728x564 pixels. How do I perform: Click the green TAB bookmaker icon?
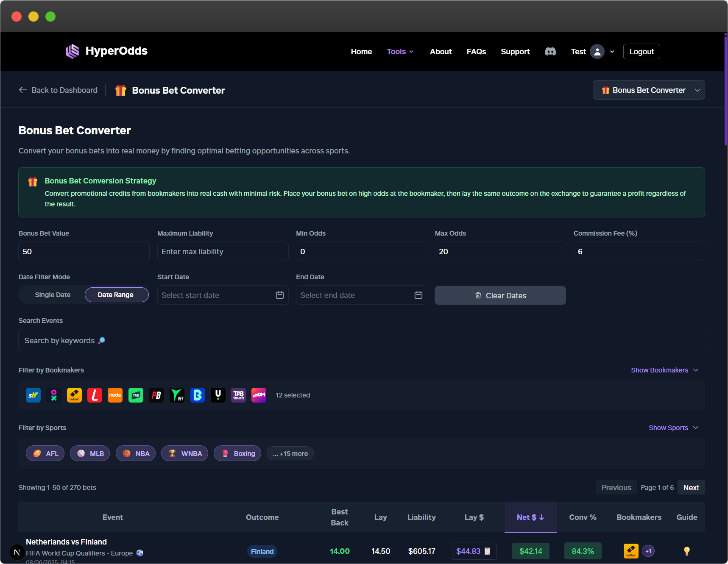136,395
